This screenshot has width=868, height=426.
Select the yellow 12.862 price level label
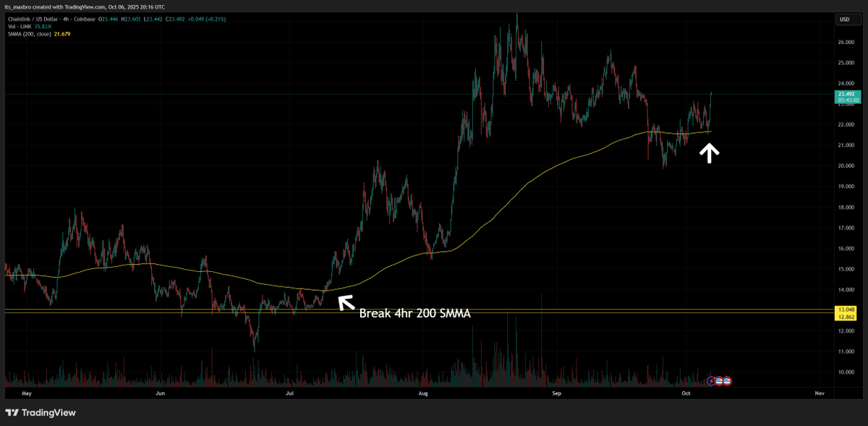point(845,317)
